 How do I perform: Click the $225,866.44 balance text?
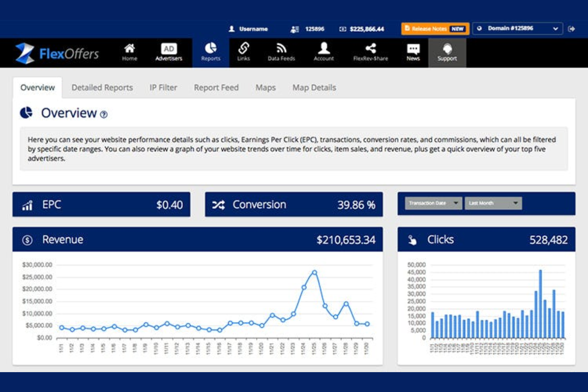pyautogui.click(x=367, y=29)
